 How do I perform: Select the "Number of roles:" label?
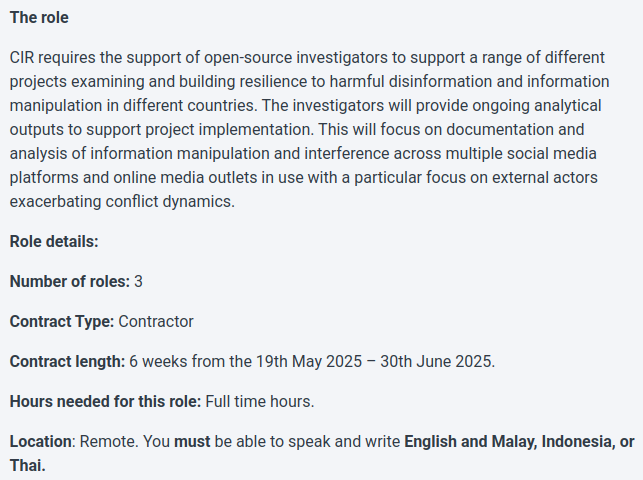click(x=70, y=282)
